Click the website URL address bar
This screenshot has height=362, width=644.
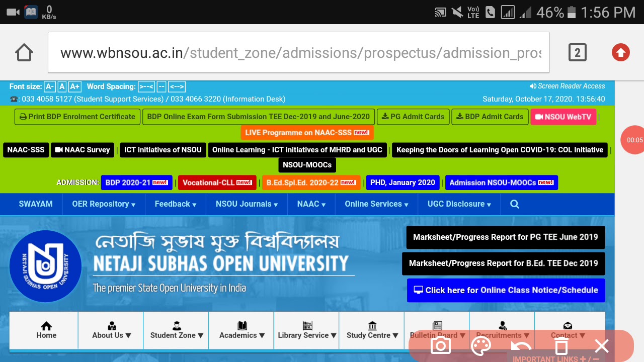(299, 52)
